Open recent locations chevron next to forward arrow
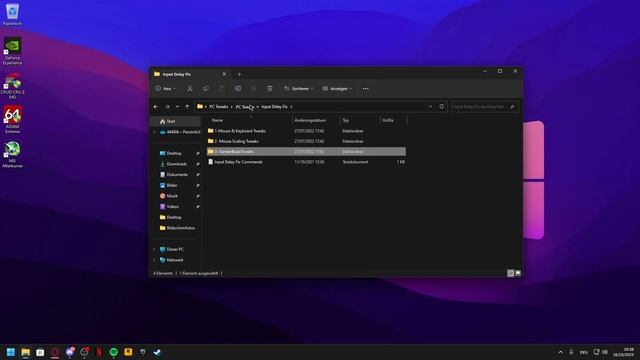 (177, 107)
